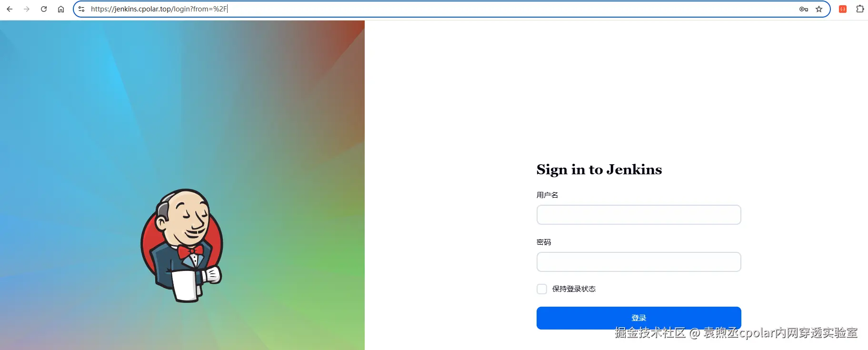View site information icon beside the URL

coord(81,9)
